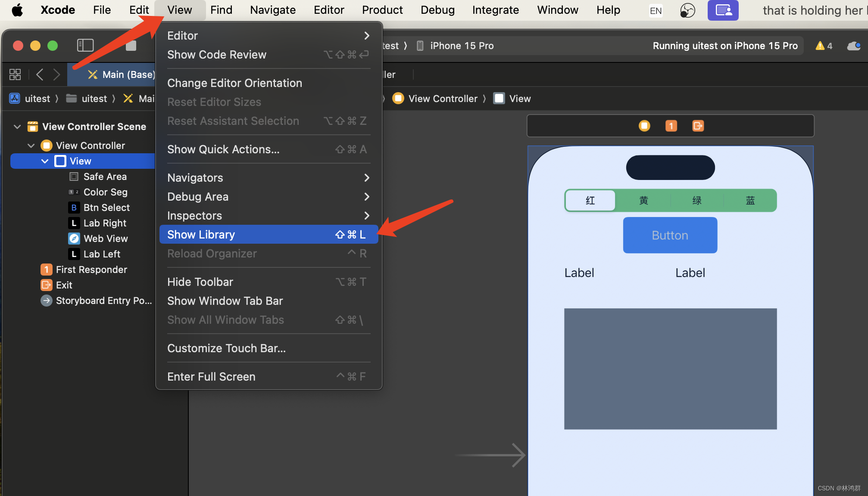Click View Controller in the jump bar
Screen dimensions: 868x496
[x=435, y=99]
